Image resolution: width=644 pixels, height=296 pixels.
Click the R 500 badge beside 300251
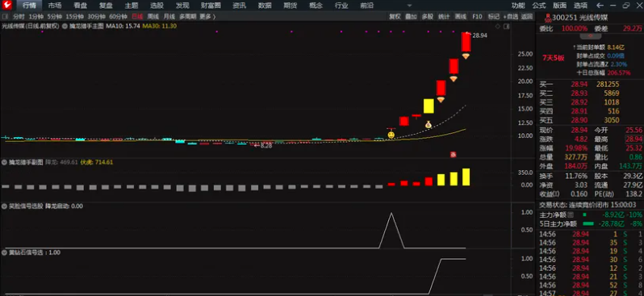click(547, 18)
